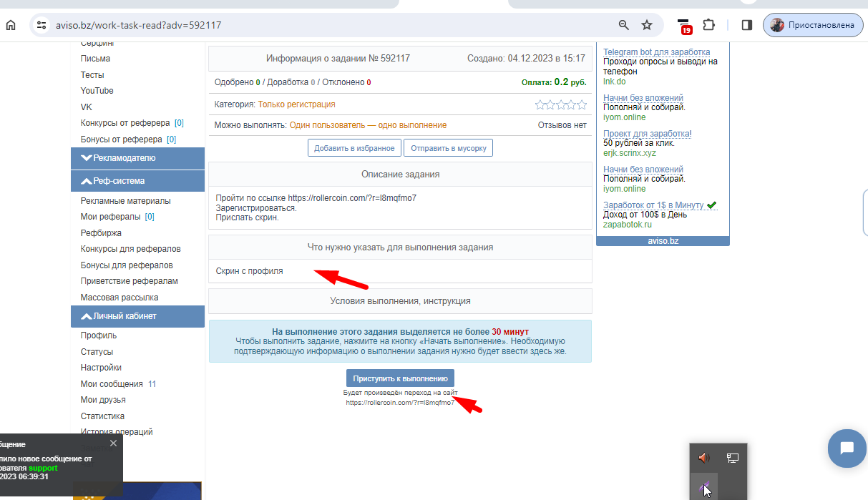
Task: Open Рефбиржа link
Action: coord(101,233)
